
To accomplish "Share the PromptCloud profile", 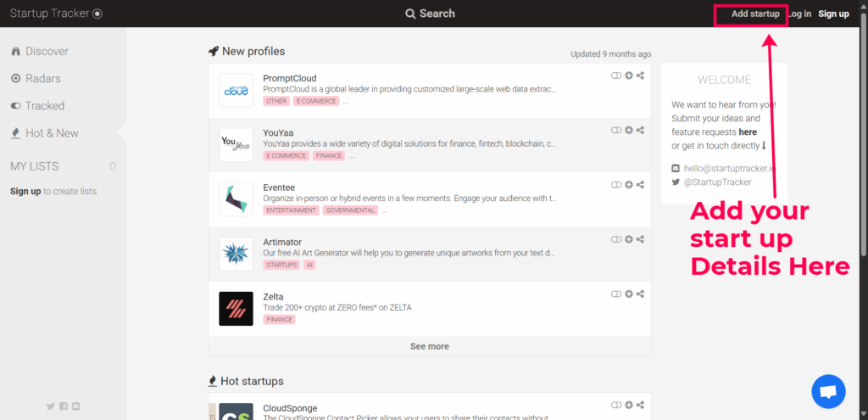I will coord(640,76).
